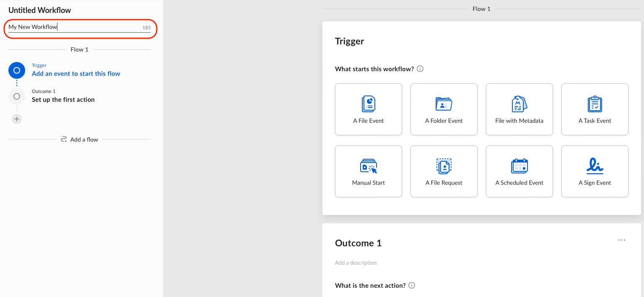Click the Outcome 1 heading

click(358, 243)
